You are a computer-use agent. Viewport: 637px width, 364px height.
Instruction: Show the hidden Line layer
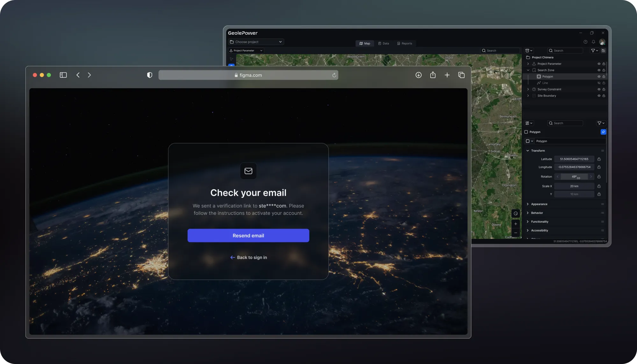[x=599, y=83]
